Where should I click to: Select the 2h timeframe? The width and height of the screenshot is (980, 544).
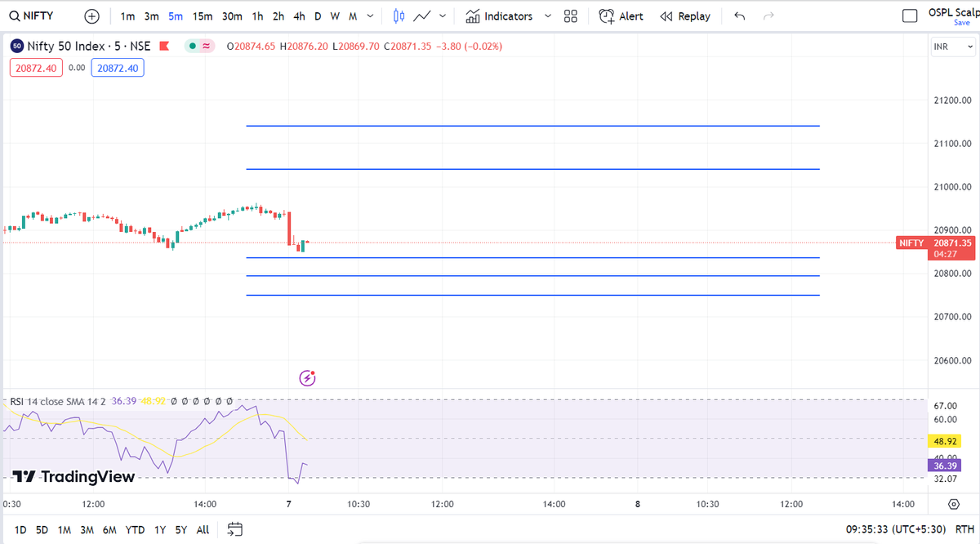pos(278,16)
